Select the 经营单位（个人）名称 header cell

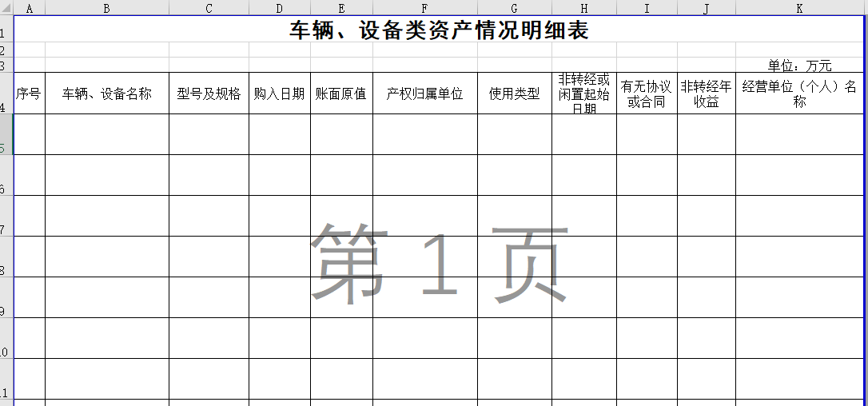click(x=799, y=94)
